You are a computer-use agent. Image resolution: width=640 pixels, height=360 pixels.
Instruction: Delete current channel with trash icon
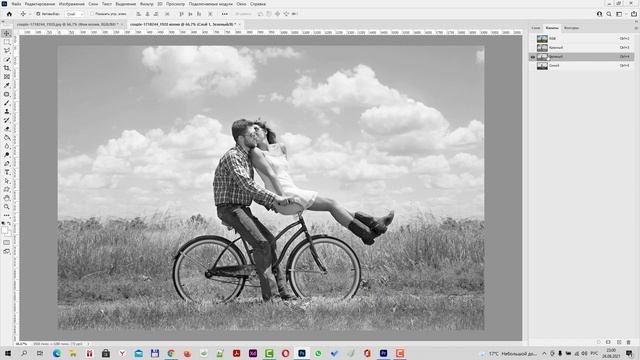click(629, 342)
